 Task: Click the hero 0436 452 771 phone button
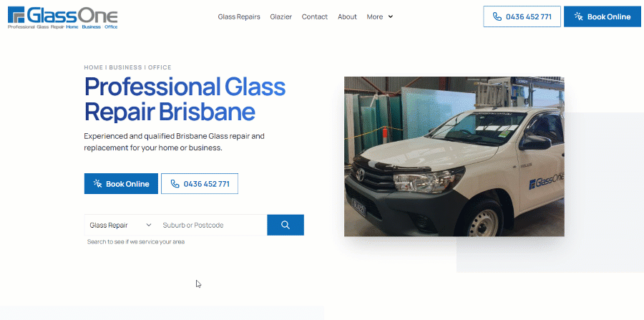coord(200,183)
